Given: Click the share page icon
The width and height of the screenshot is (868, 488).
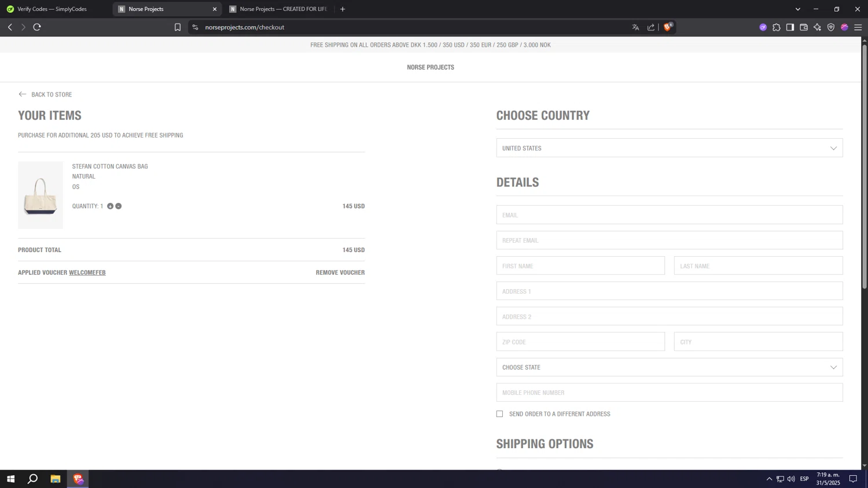Looking at the screenshot, I should tap(651, 27).
